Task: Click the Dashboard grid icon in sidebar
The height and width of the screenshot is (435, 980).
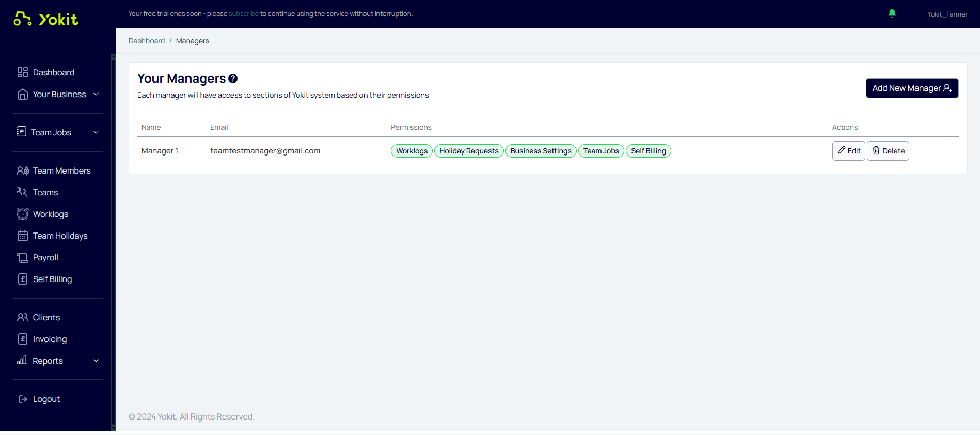Action: point(22,72)
